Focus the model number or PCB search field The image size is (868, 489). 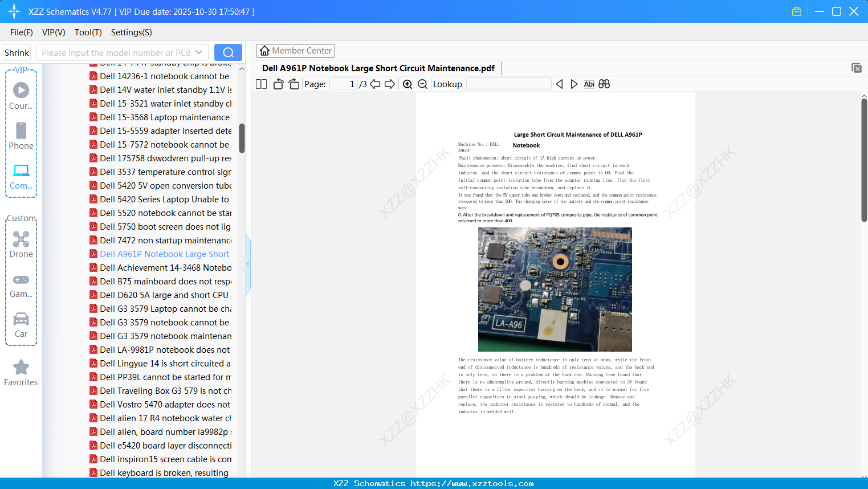tap(116, 52)
